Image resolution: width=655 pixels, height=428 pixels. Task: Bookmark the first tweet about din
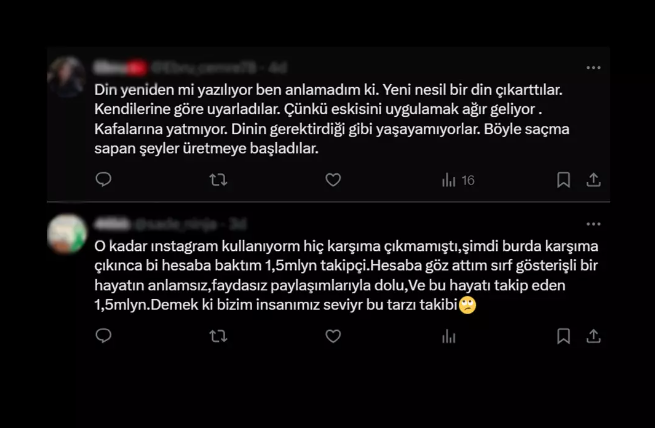click(x=564, y=180)
